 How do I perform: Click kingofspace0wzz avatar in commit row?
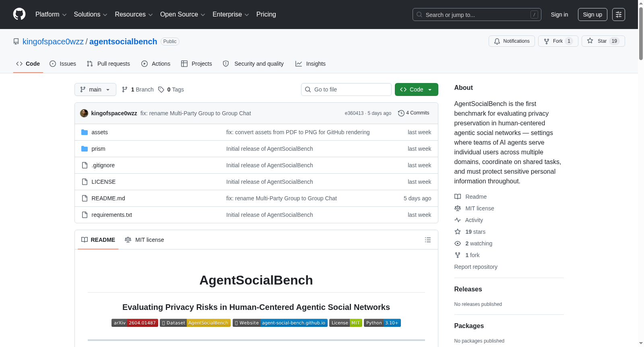pyautogui.click(x=84, y=113)
